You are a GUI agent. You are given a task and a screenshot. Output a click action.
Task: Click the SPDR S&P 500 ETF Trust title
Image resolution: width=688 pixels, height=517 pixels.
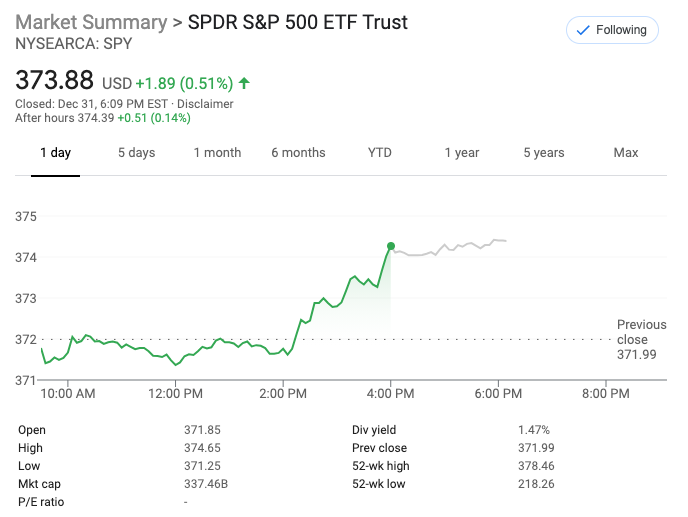[x=298, y=22]
